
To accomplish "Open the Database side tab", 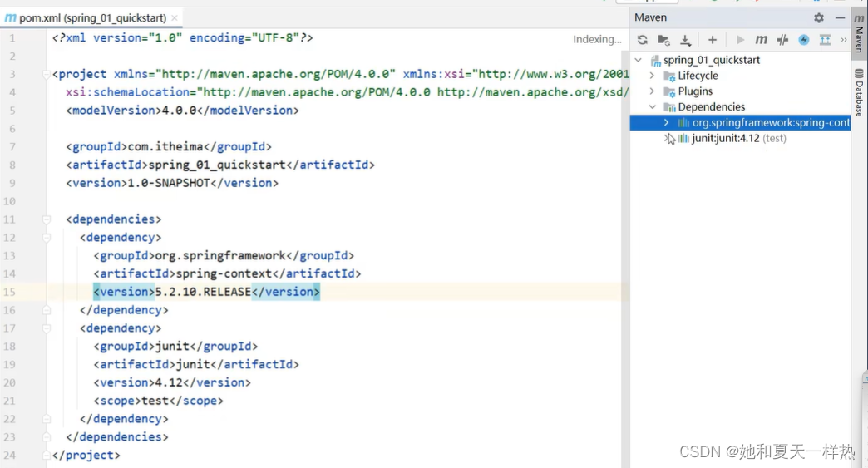I will (x=859, y=93).
